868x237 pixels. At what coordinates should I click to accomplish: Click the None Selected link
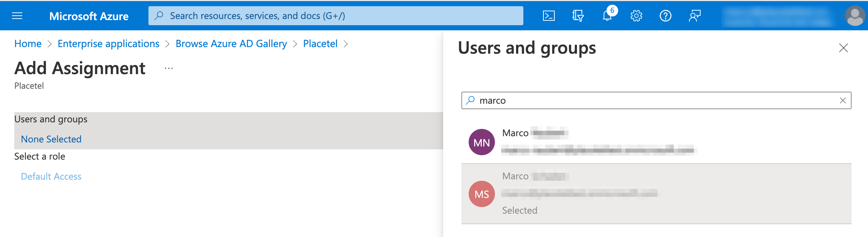(51, 139)
